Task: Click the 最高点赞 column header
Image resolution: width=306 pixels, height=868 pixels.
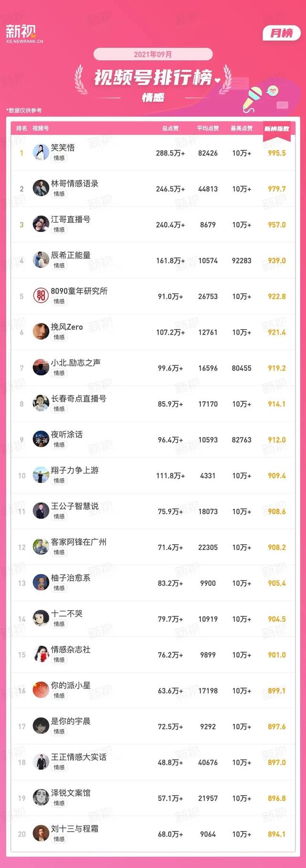Action: click(241, 128)
